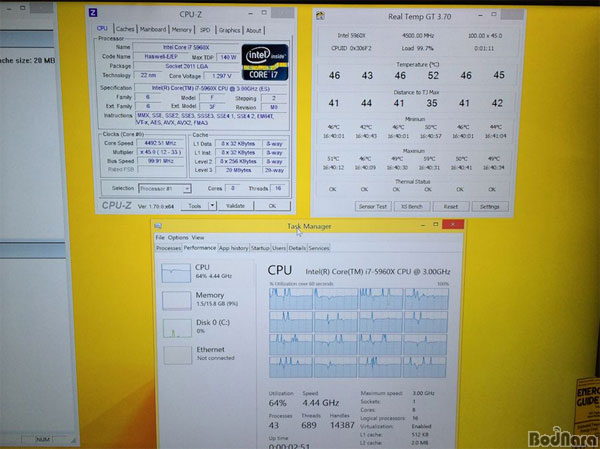
Task: Select the Memory graph thumbnail in sidebar
Action: point(177,300)
